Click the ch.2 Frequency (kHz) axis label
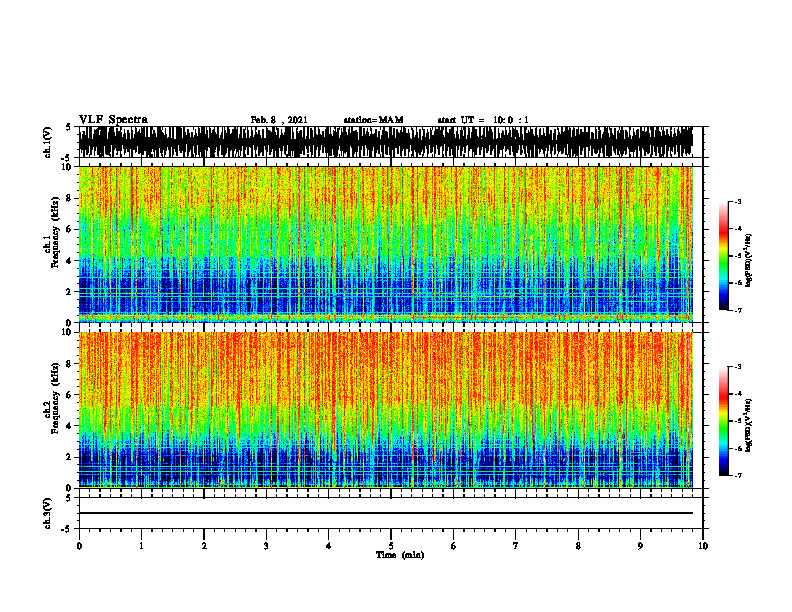The width and height of the screenshot is (792, 612). point(51,398)
